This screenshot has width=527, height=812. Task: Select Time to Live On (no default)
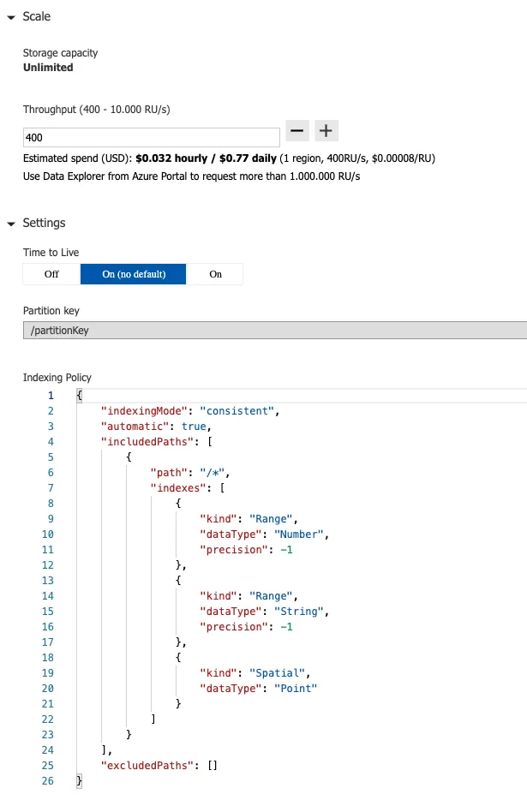[x=133, y=274]
